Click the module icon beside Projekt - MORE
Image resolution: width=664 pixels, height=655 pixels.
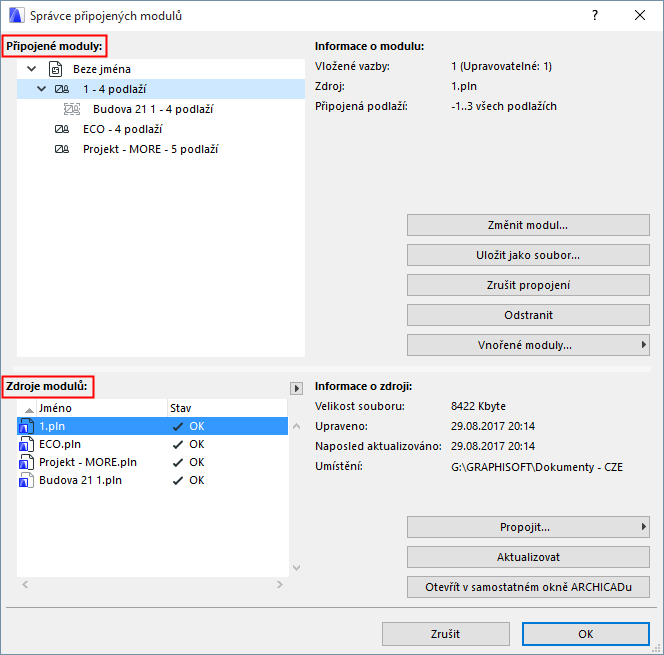(x=62, y=149)
